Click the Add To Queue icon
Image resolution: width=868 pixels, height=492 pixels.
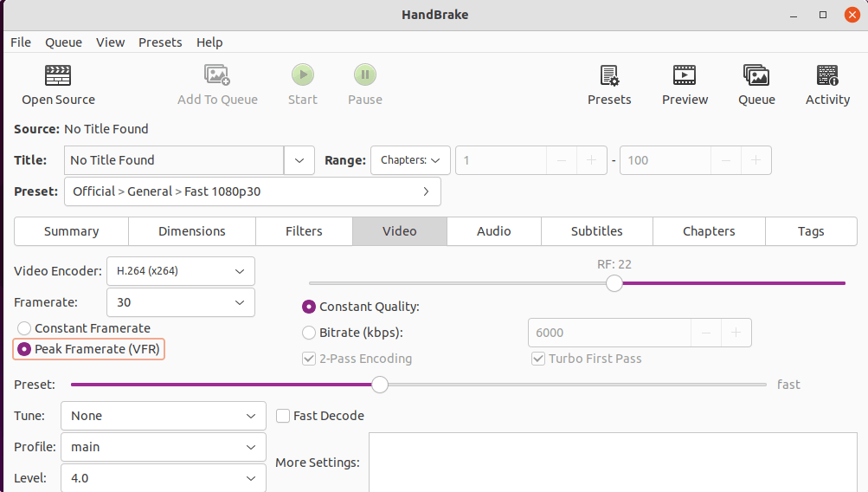coord(217,75)
